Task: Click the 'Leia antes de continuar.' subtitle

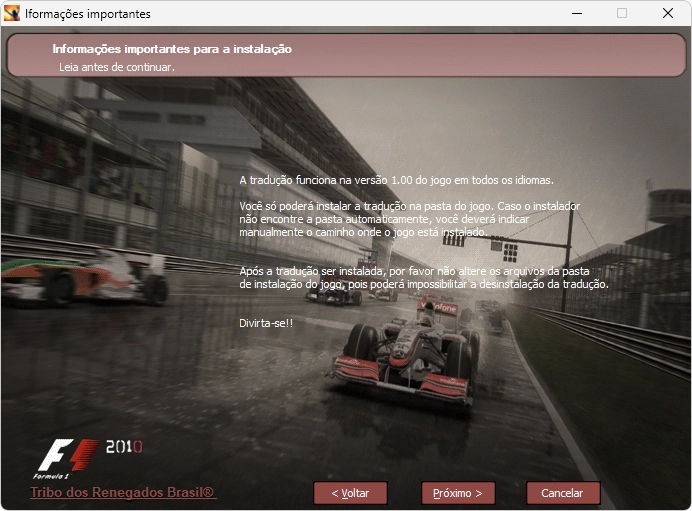Action: [x=117, y=67]
